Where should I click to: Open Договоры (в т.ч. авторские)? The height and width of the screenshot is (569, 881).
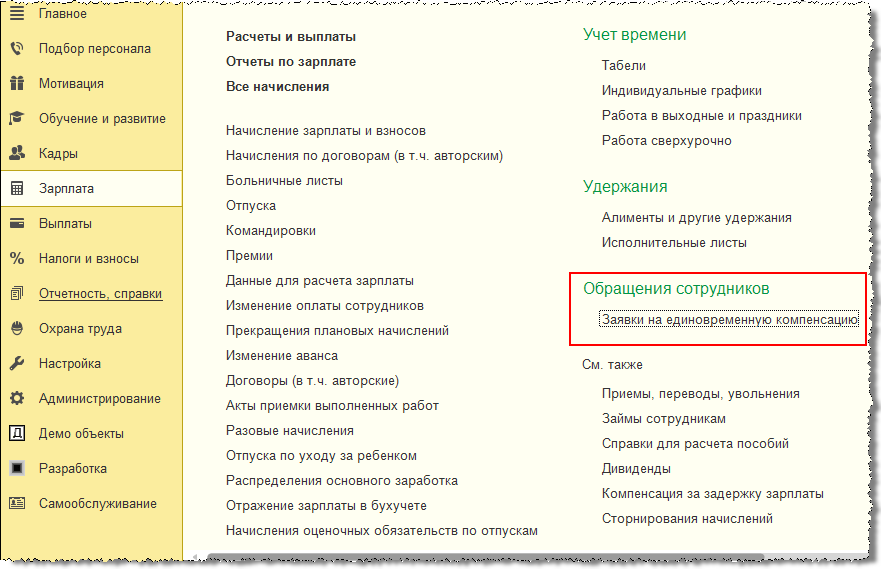[312, 381]
